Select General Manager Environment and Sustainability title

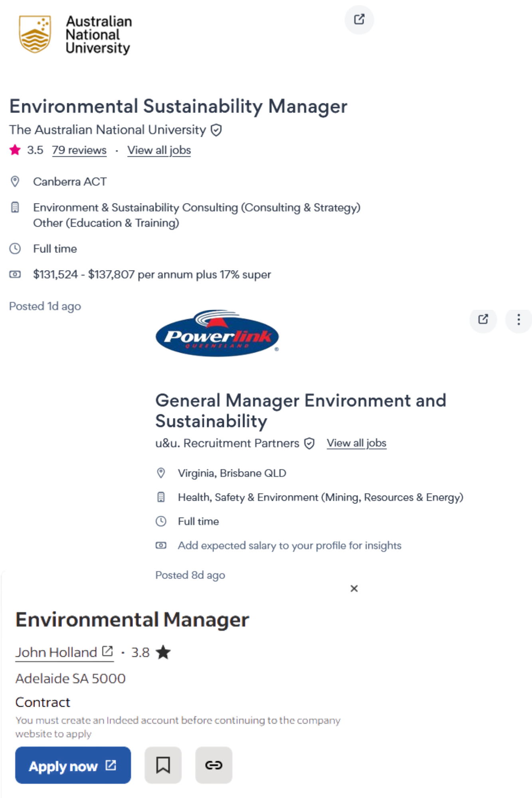(x=301, y=411)
